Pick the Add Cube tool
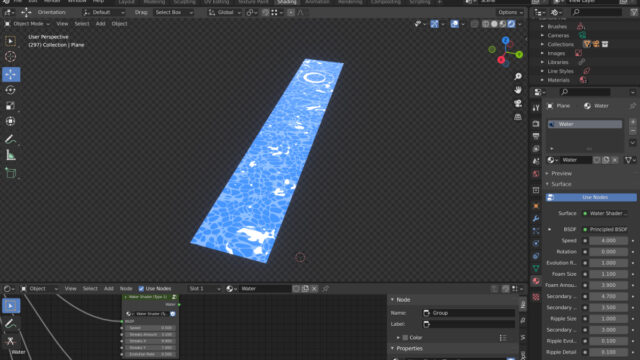The width and height of the screenshot is (640, 360). [x=11, y=173]
